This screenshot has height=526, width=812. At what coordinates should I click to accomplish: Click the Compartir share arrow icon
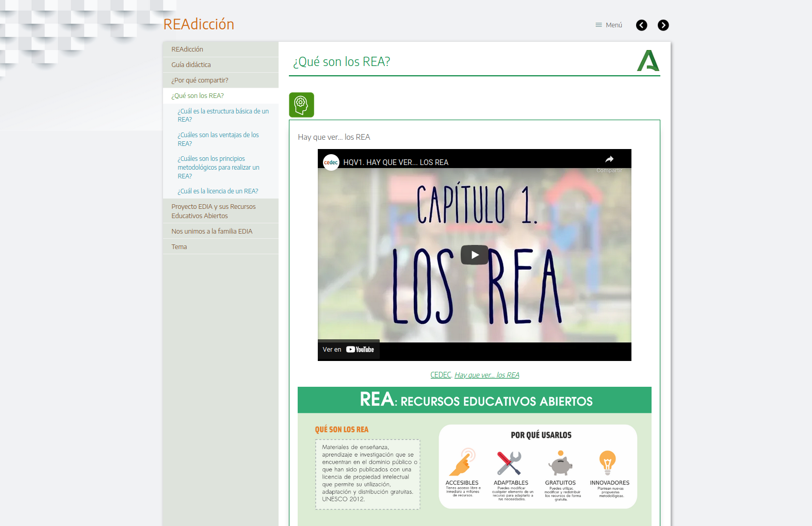click(x=609, y=160)
